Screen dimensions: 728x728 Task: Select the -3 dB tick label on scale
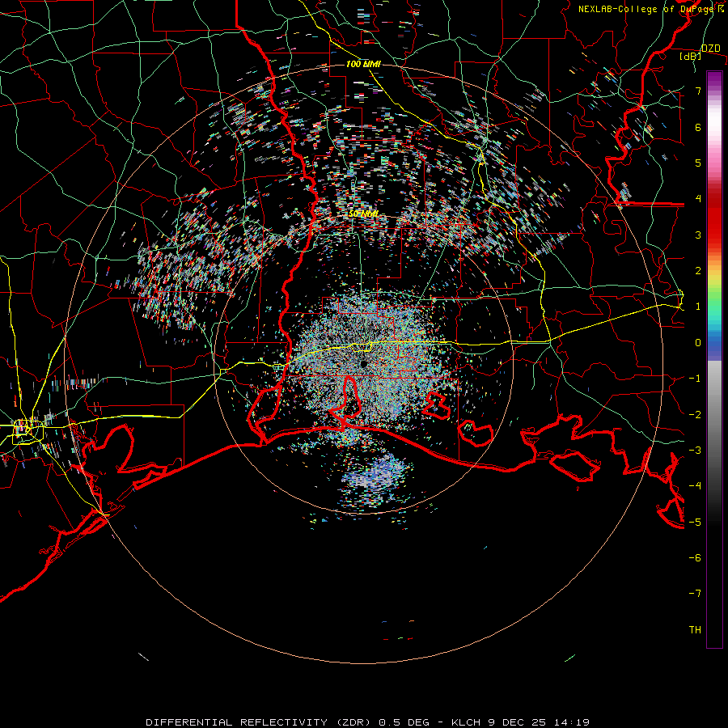(695, 451)
